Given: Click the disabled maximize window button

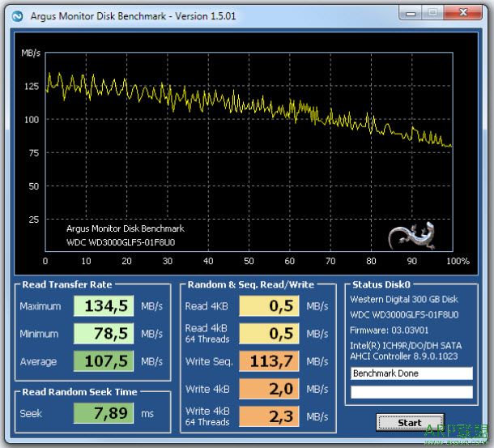Looking at the screenshot, I should (433, 14).
